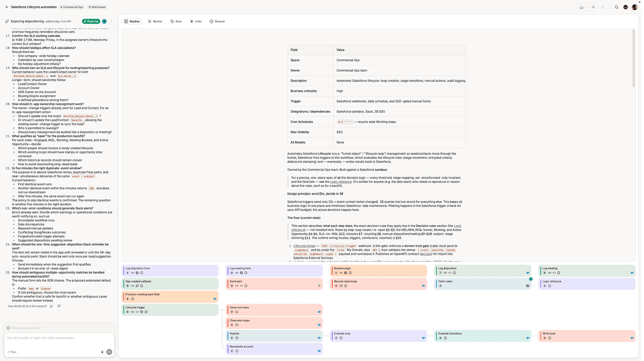Image resolution: width=644 pixels, height=361 pixels.
Task: Toggle the Plan mode chip
Action: click(x=12, y=352)
